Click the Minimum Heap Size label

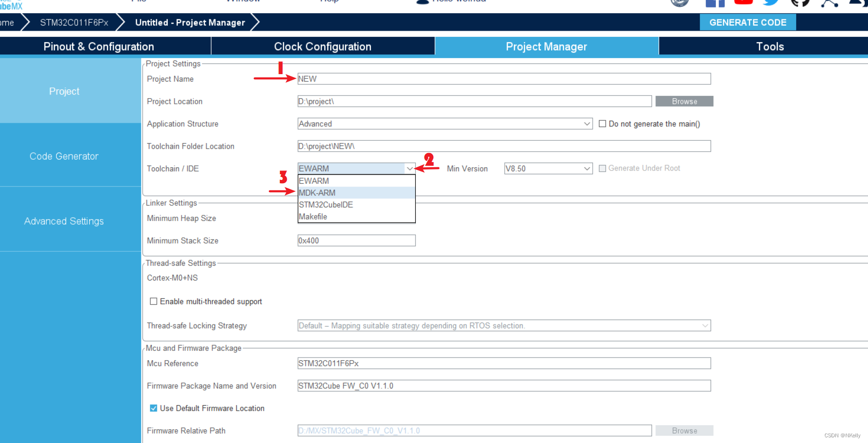tap(181, 218)
